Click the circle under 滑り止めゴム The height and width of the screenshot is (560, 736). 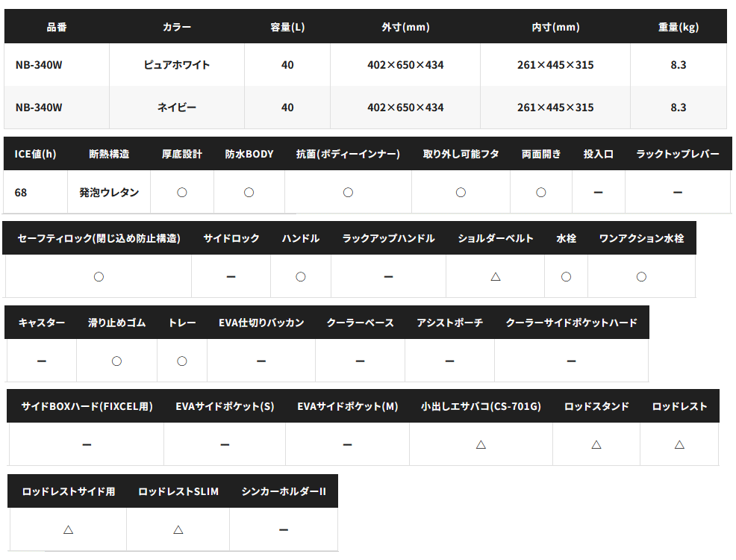(117, 361)
